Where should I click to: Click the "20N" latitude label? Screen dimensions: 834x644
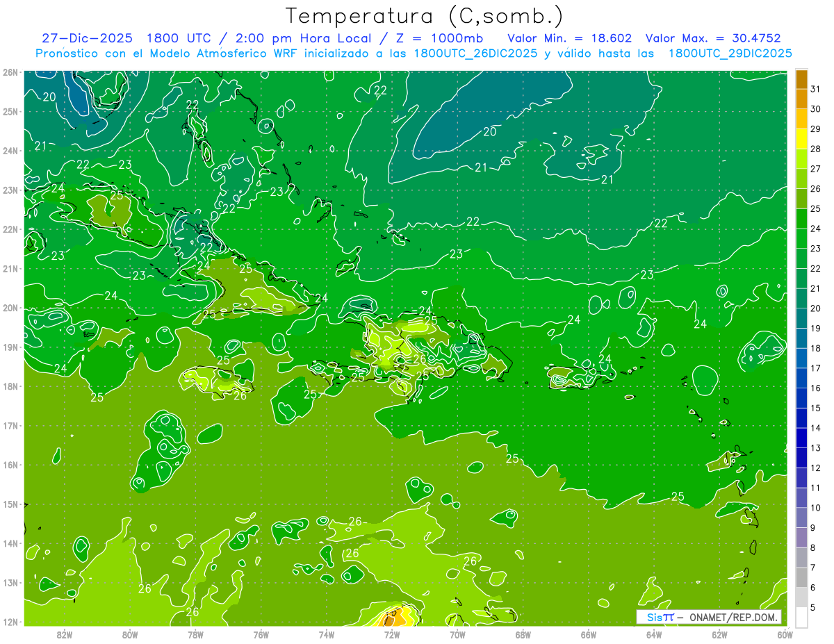click(x=10, y=308)
